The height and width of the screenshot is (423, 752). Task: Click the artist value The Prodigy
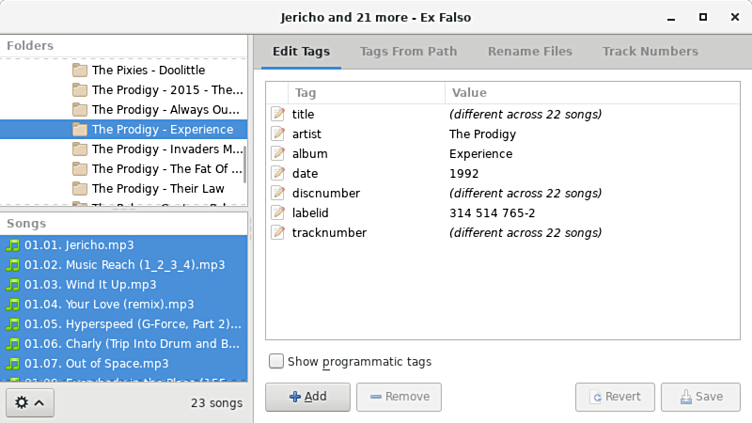coord(482,134)
